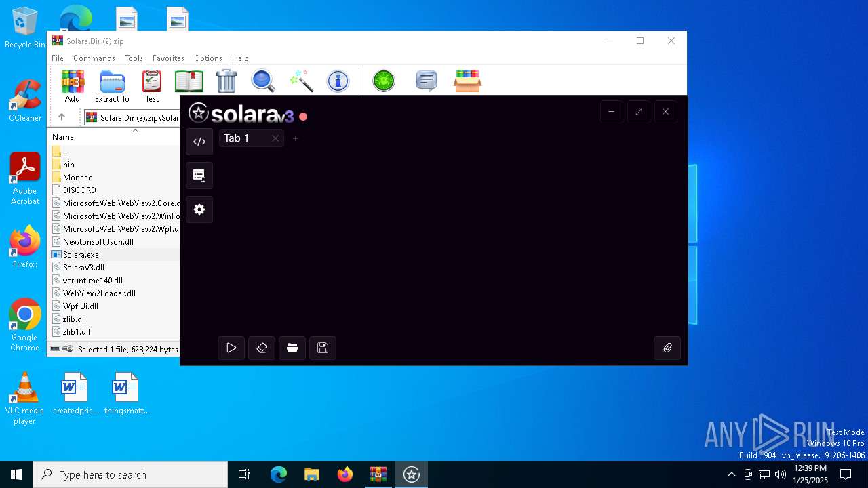Open VLC media player desktop shortcut
The height and width of the screenshot is (488, 868).
(x=25, y=399)
